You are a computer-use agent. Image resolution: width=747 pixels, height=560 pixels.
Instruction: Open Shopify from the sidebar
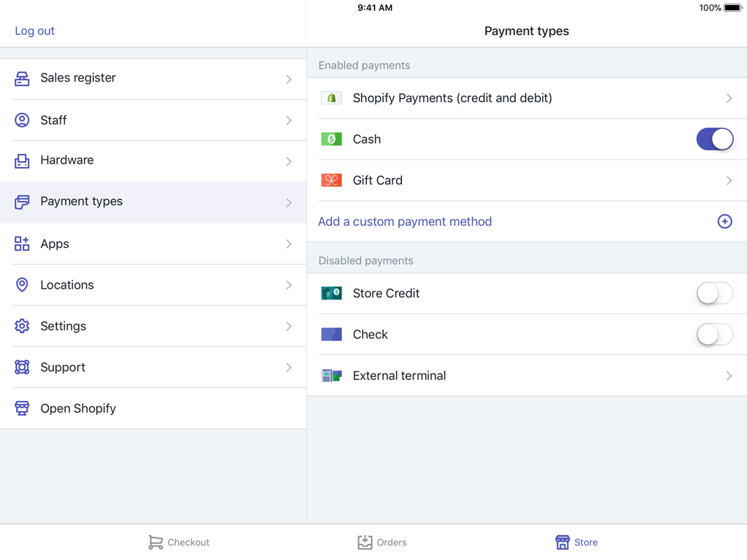[153, 408]
